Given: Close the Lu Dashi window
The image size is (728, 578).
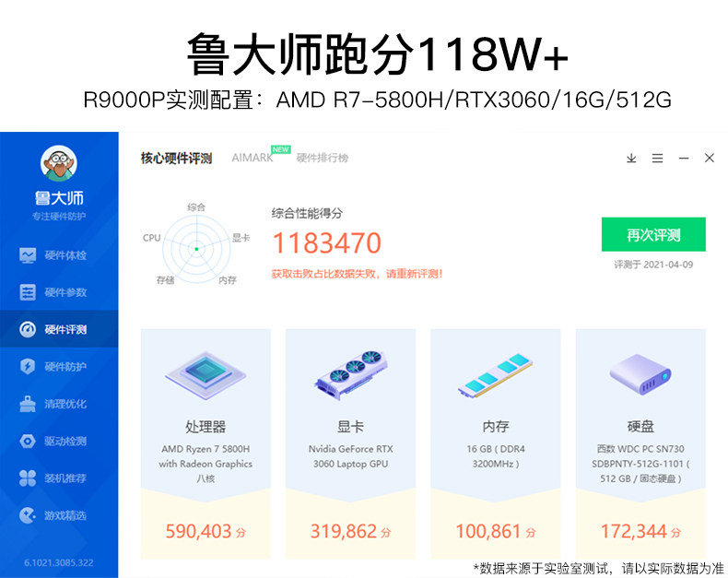Looking at the screenshot, I should coord(709,158).
